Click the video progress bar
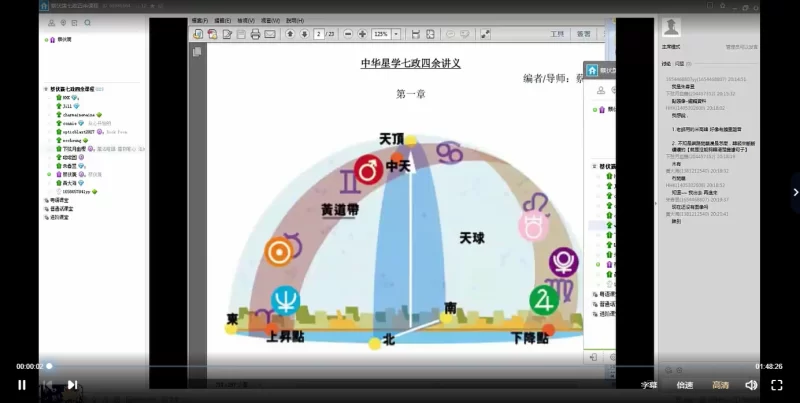 pyautogui.click(x=400, y=366)
